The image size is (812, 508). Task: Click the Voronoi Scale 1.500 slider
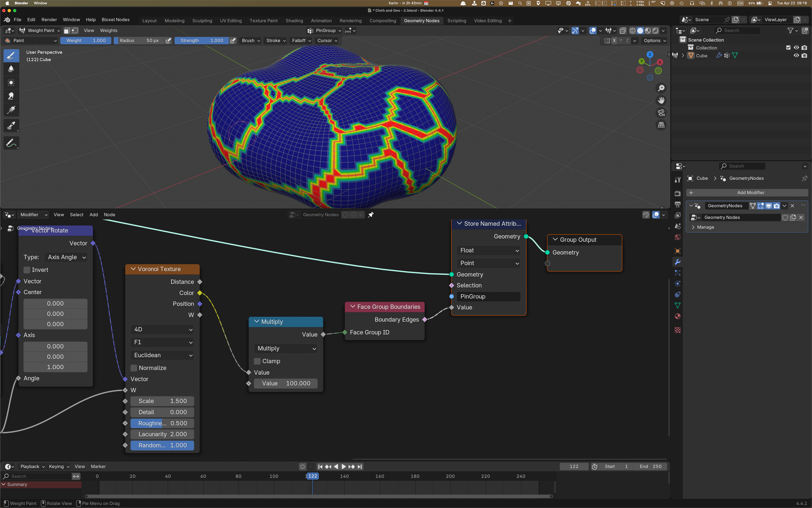coord(162,402)
